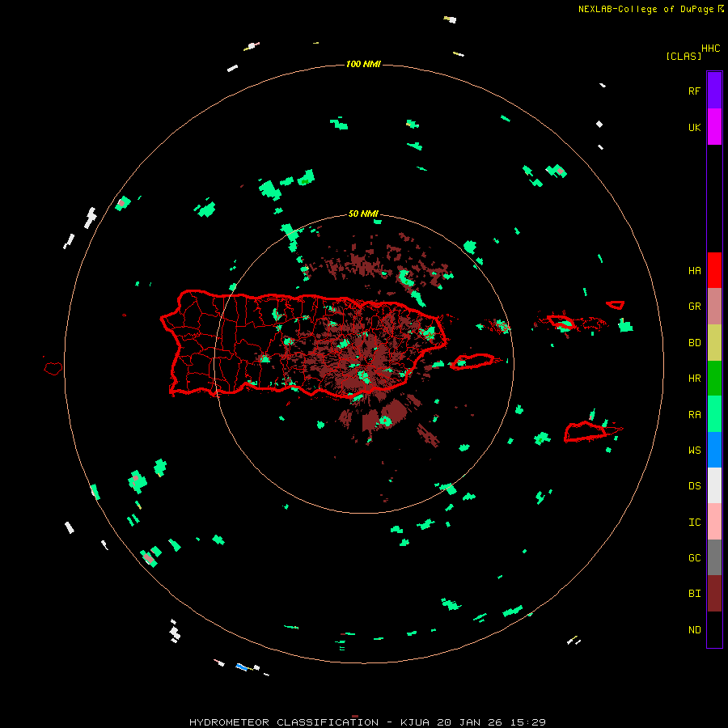Click the HA red legend swatch
Image resolution: width=728 pixels, height=728 pixels.
click(714, 270)
